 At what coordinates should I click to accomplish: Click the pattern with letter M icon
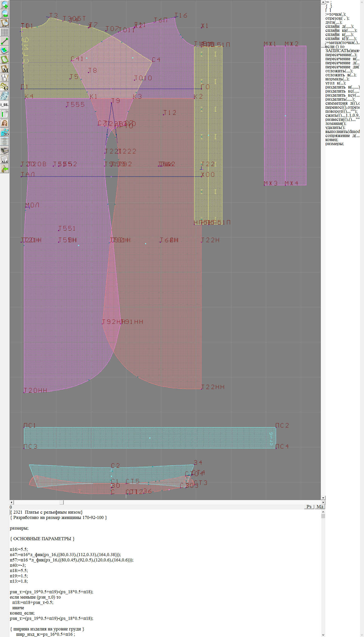5,69
